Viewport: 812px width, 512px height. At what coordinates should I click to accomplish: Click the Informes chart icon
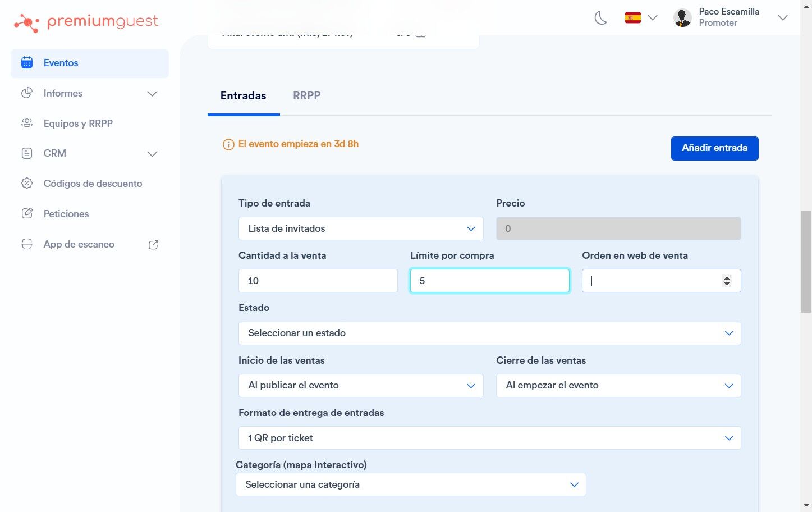(27, 93)
